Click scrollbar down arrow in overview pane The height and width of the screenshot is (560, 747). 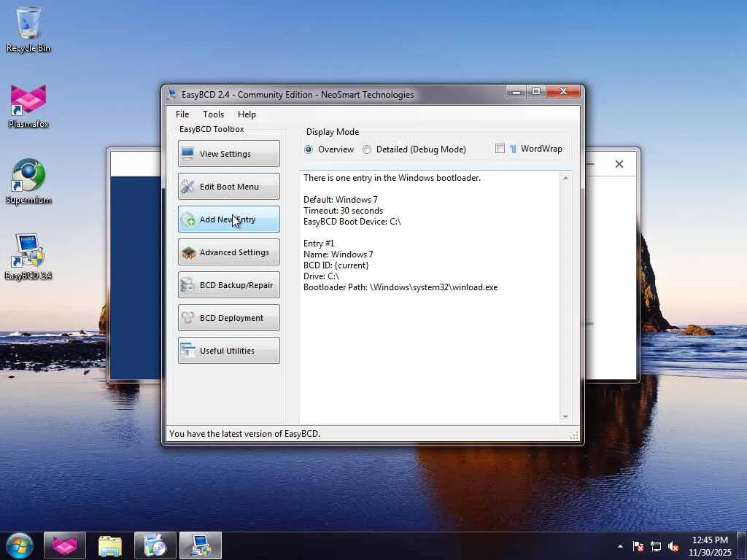point(565,416)
